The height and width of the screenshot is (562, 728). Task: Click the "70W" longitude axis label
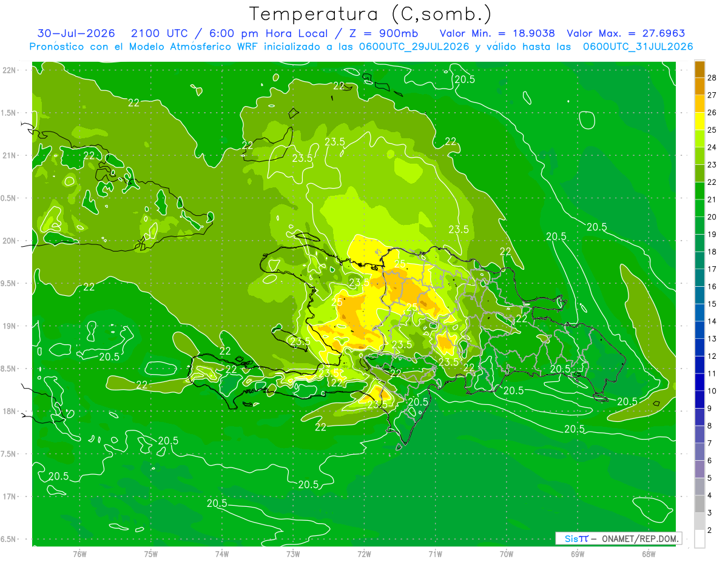pos(507,554)
